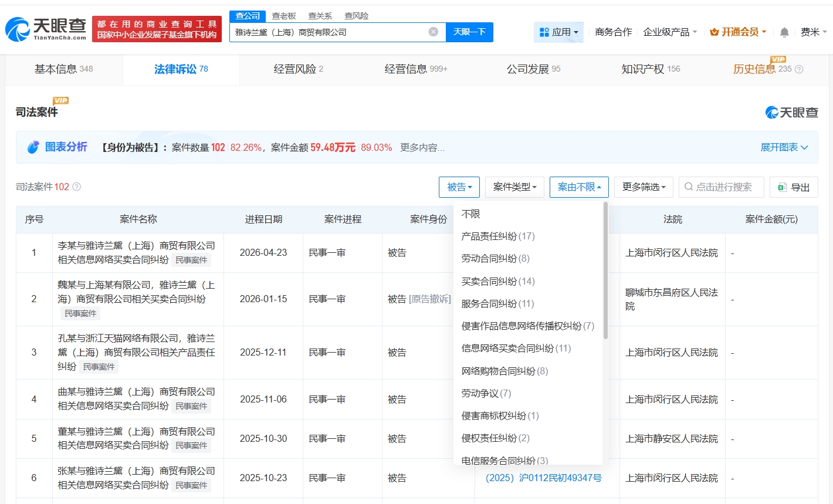Select 产品责任纠纷 (17) from the list
The width and height of the screenshot is (833, 504).
[497, 236]
